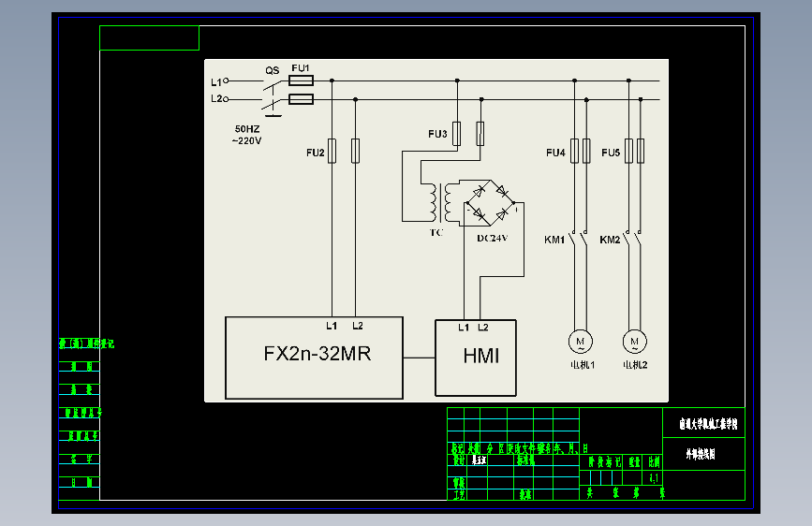This screenshot has height=526, width=812.
Task: Select the FU1 fuse label
Action: pos(301,67)
